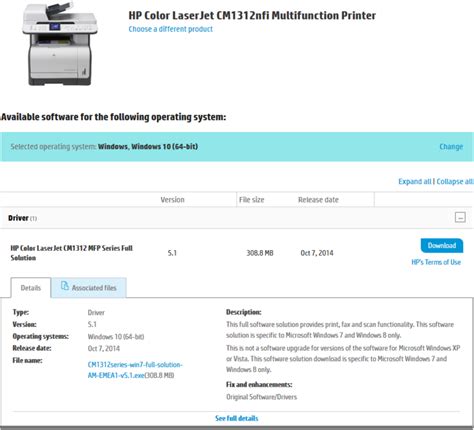Click the 'Fix and enhancements:' heading
This screenshot has height=430, width=474.
click(x=259, y=385)
